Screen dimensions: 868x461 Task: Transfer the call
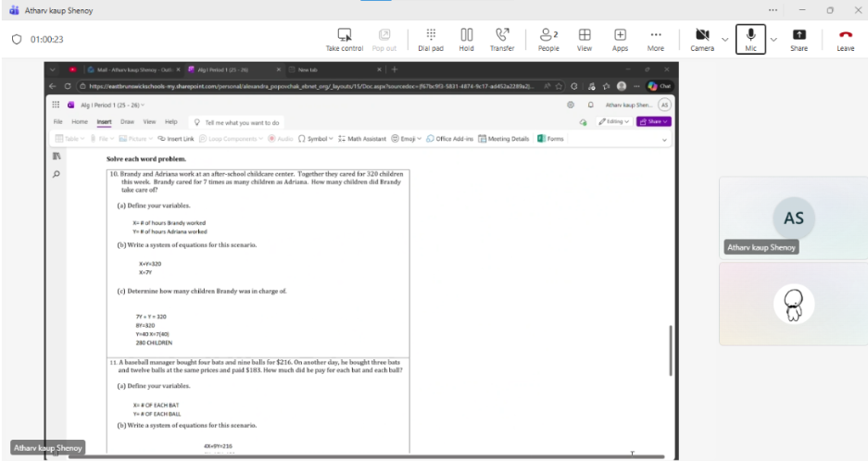point(502,40)
